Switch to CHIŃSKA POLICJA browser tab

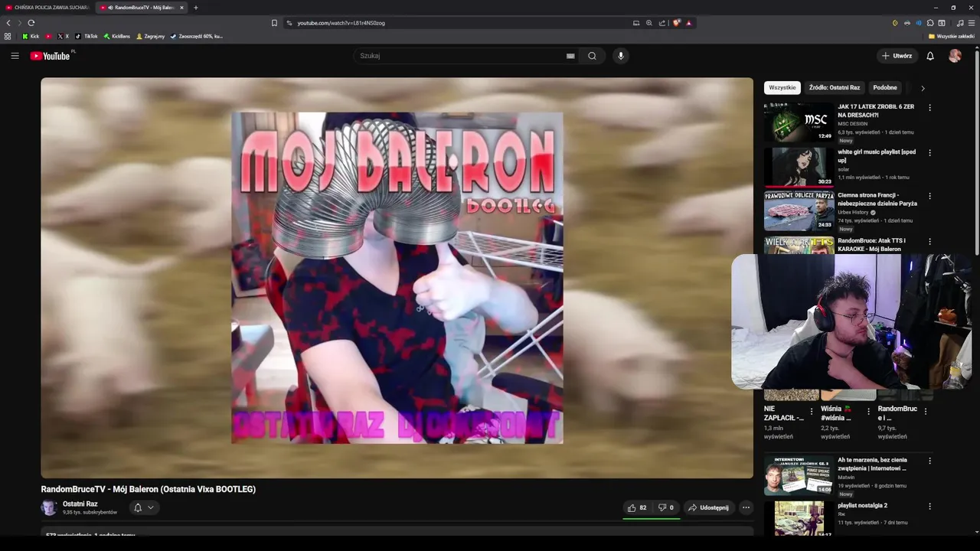pyautogui.click(x=47, y=8)
